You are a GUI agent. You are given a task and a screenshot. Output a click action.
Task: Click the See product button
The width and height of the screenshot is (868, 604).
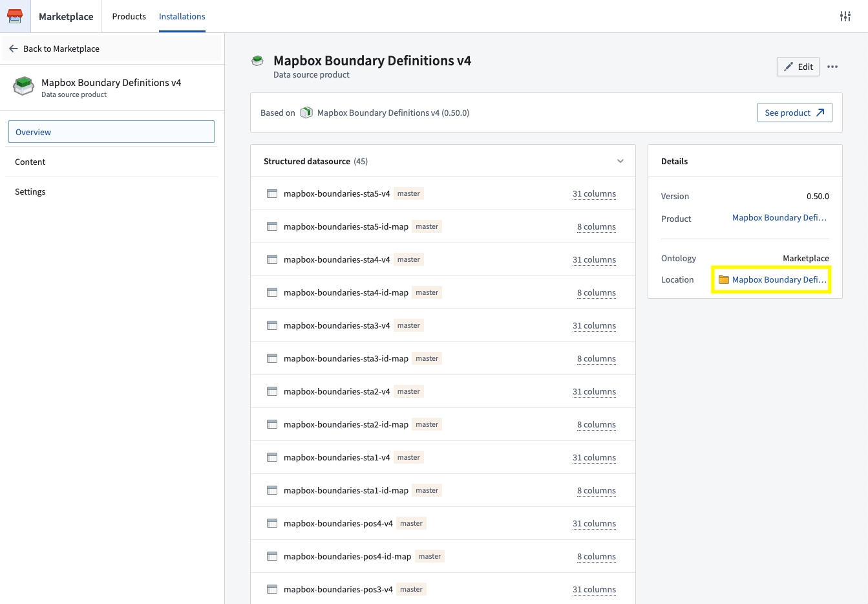(795, 113)
